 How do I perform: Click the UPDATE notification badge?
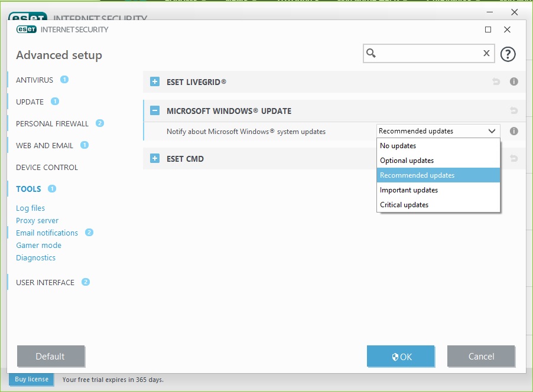coord(55,101)
